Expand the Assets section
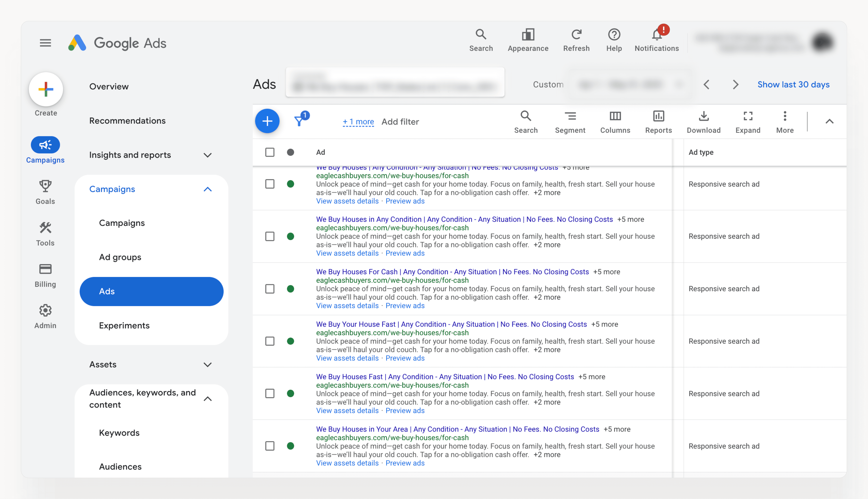Image resolution: width=868 pixels, height=499 pixels. click(207, 364)
